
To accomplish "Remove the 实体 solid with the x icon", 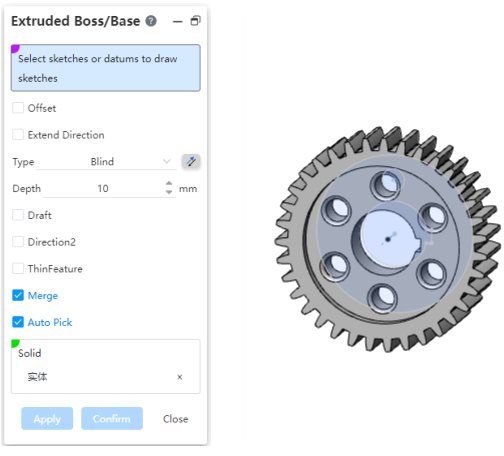I will 180,377.
